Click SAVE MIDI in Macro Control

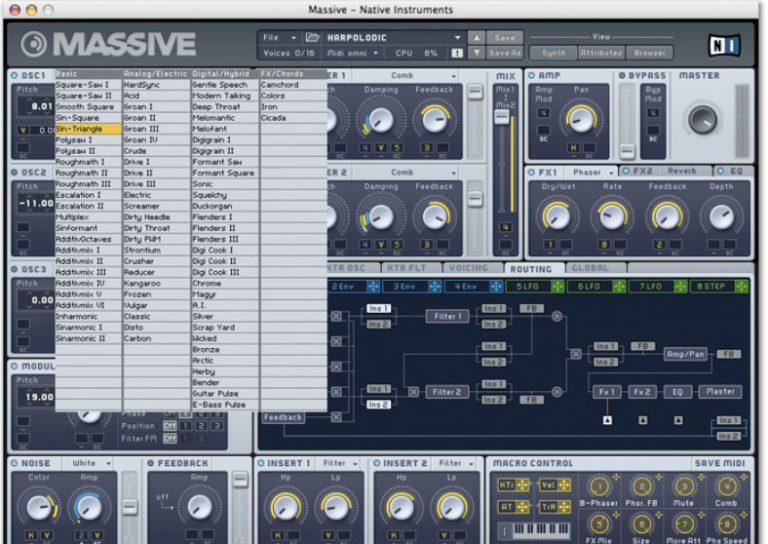720,463
